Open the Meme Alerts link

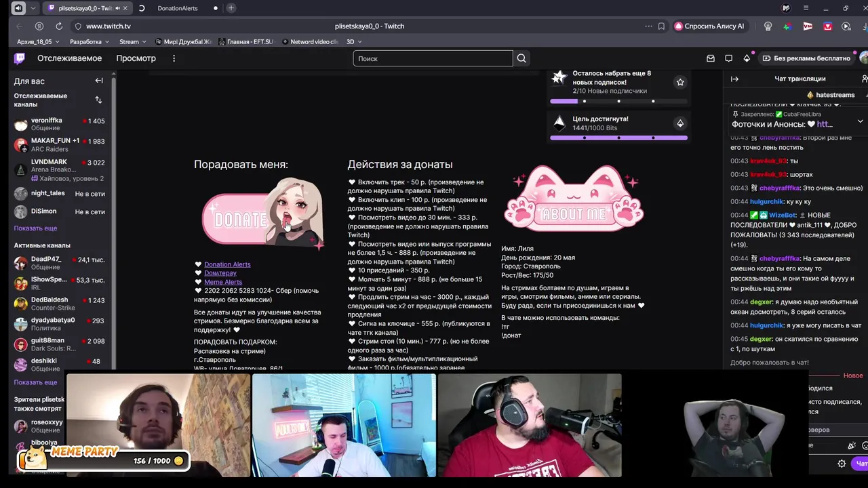(223, 282)
